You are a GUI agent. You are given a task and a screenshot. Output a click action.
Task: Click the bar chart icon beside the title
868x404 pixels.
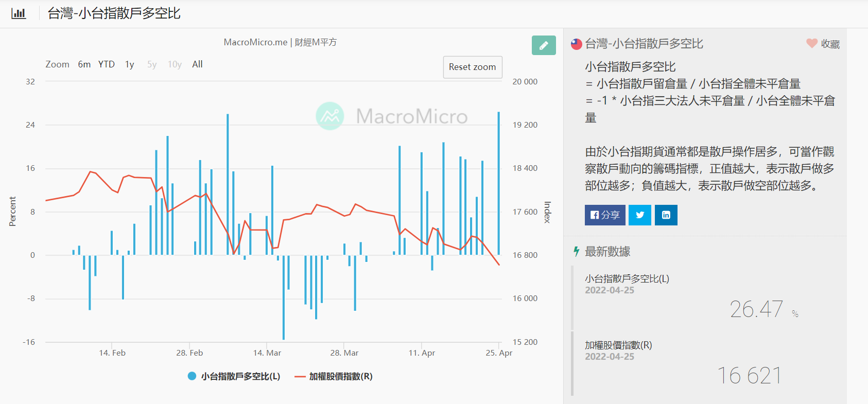point(19,13)
